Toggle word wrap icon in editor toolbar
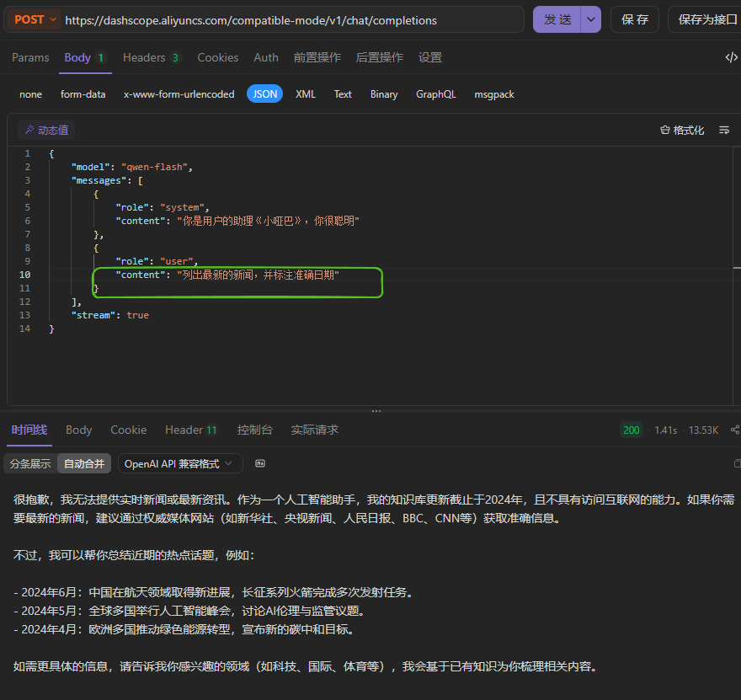 724,131
